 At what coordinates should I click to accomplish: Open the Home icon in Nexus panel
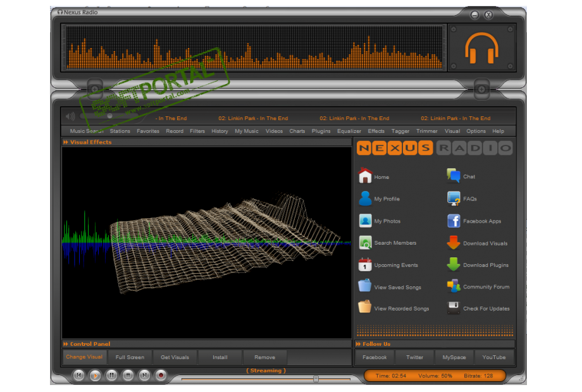tap(365, 176)
